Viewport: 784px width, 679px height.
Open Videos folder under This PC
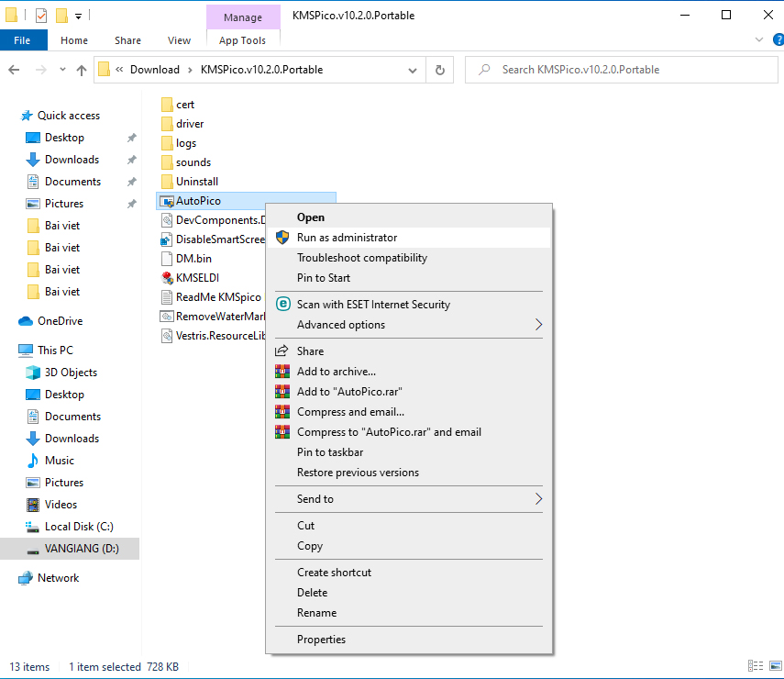(x=61, y=505)
